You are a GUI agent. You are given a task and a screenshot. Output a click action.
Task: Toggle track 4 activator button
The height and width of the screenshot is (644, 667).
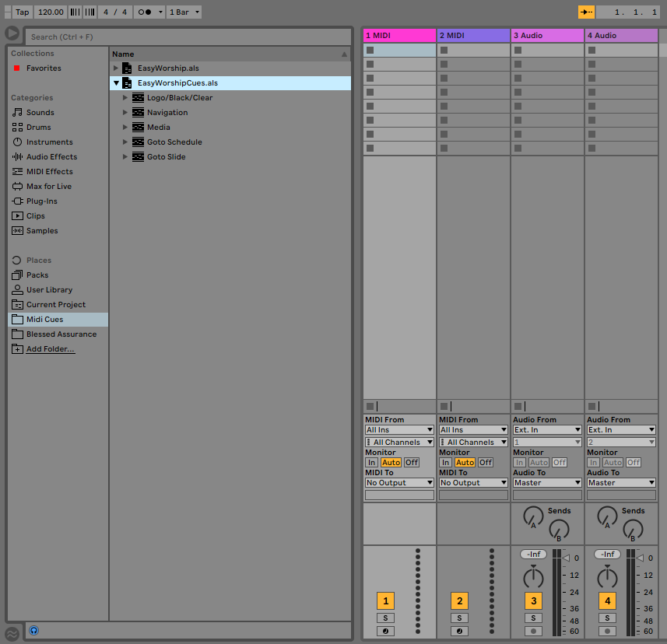coord(607,600)
